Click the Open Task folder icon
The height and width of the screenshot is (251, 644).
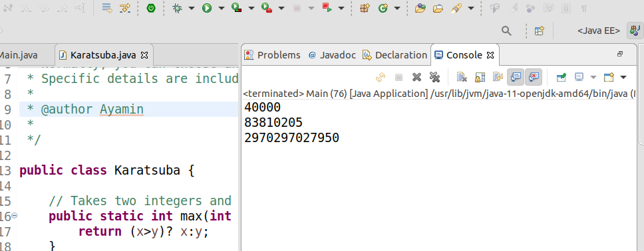[438, 8]
